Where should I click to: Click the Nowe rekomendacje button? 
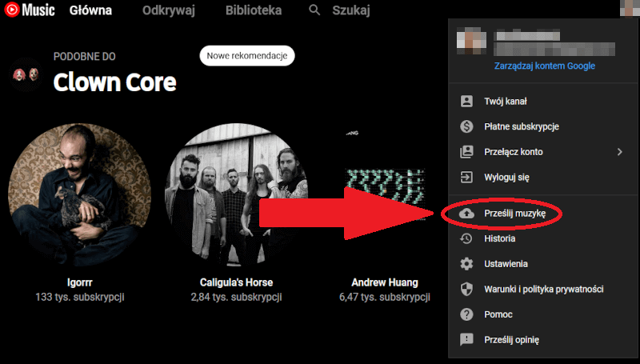pyautogui.click(x=247, y=55)
